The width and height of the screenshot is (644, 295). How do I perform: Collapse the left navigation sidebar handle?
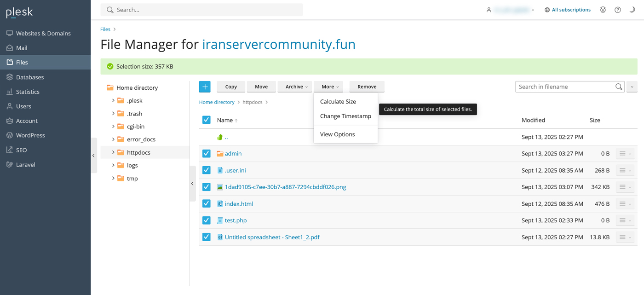pos(94,156)
